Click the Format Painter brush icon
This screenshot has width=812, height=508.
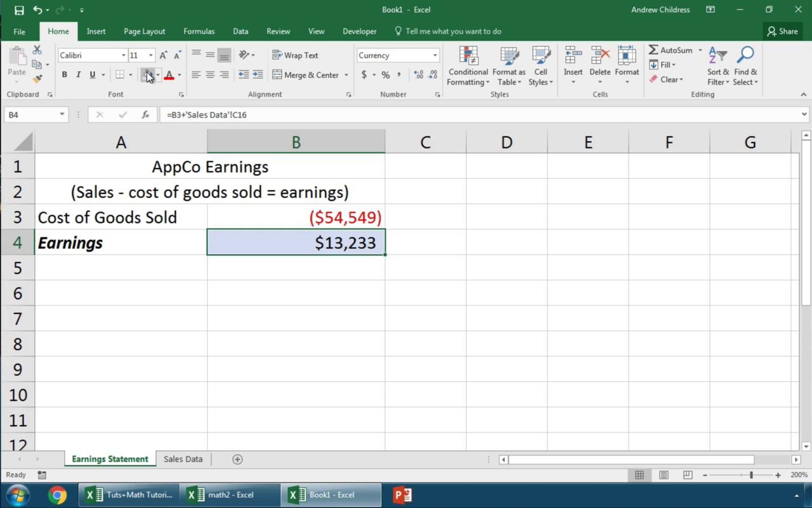[x=37, y=79]
